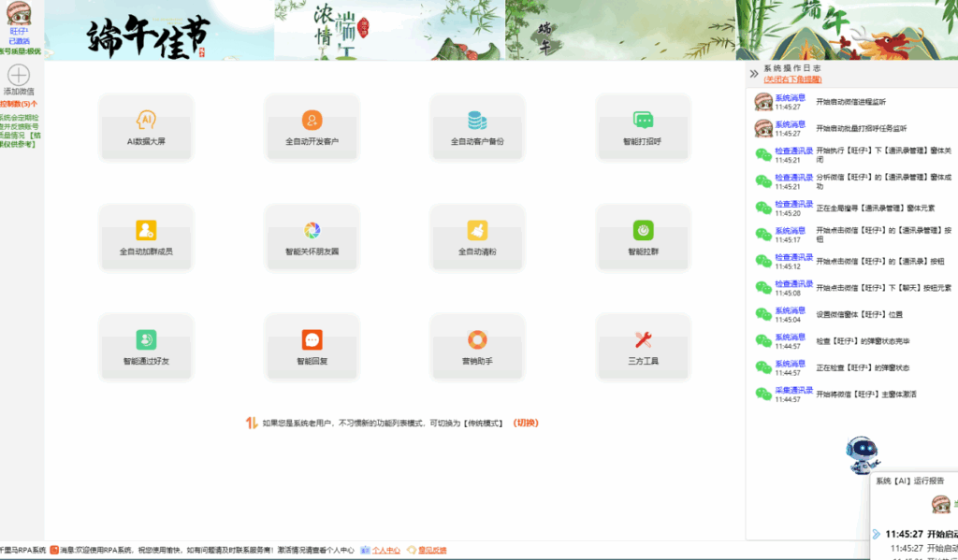
Task: Click the 已激活 status under 旺仔
Action: click(19, 41)
